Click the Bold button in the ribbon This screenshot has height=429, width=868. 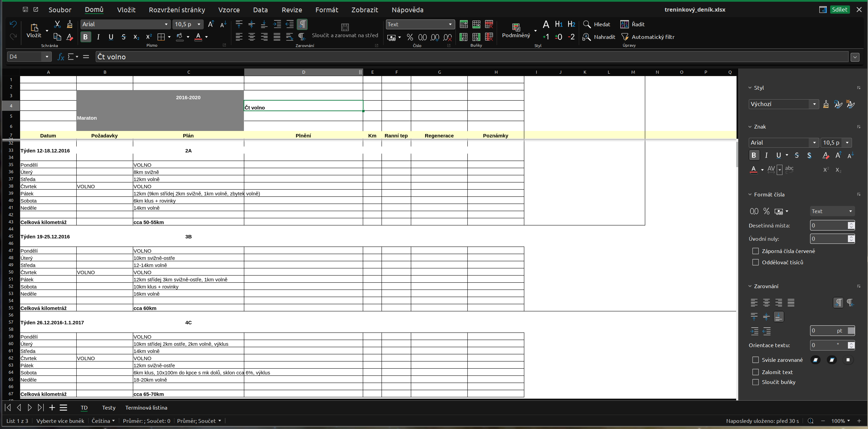click(86, 37)
